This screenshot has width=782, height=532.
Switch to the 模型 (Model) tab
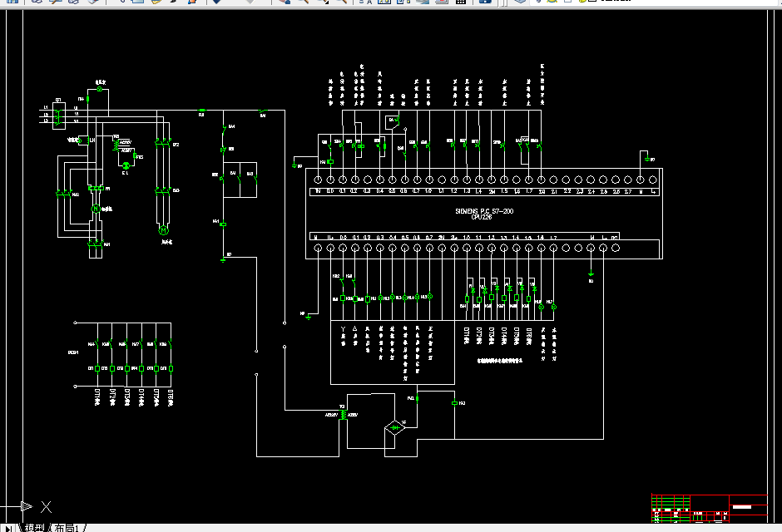34,528
